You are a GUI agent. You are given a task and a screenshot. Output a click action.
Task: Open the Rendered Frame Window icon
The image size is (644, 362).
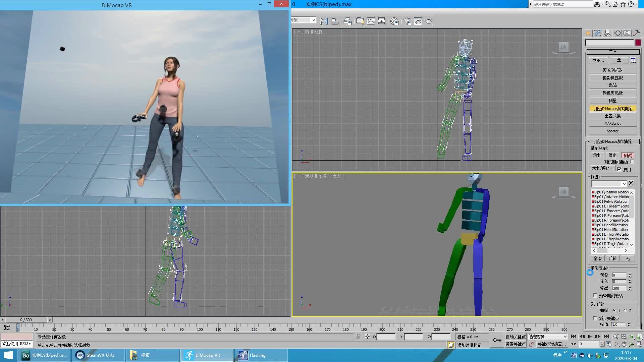pyautogui.click(x=418, y=21)
